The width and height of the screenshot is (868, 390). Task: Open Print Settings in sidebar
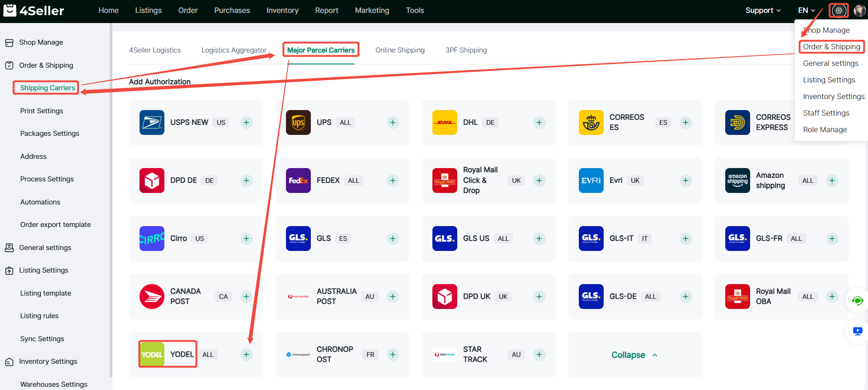click(x=41, y=111)
